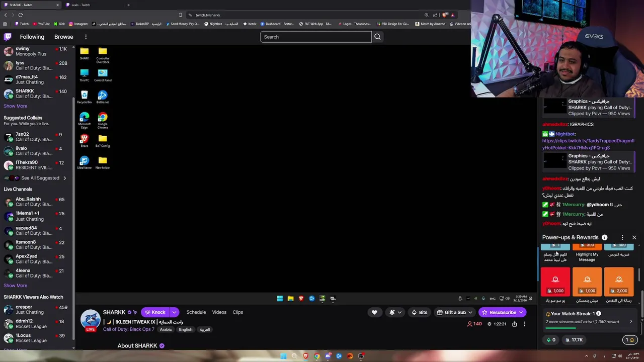This screenshot has width=644, height=362.
Task: Show More live channels
Action: coord(16,286)
